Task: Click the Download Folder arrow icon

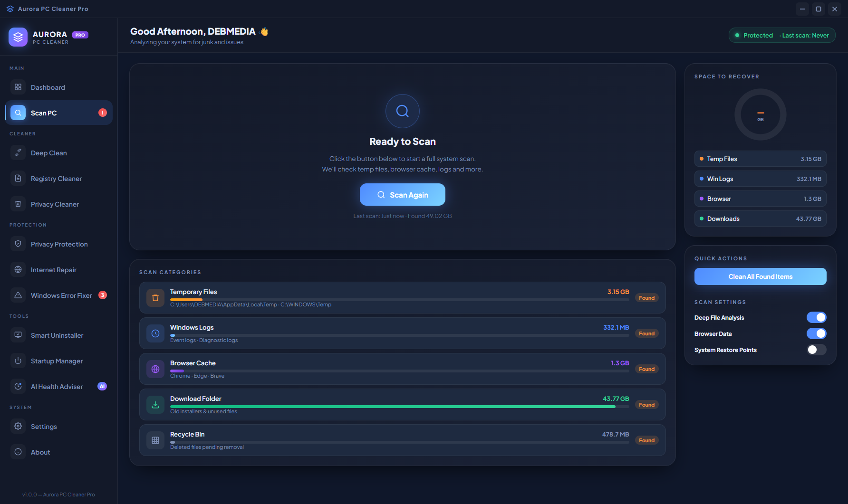Action: [x=155, y=405]
